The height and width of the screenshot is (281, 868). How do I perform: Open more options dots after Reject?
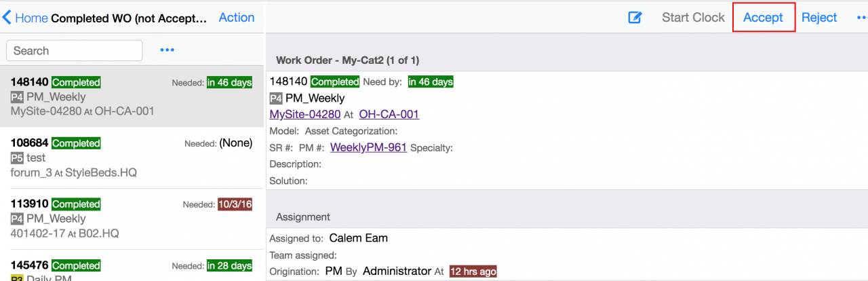tap(862, 18)
